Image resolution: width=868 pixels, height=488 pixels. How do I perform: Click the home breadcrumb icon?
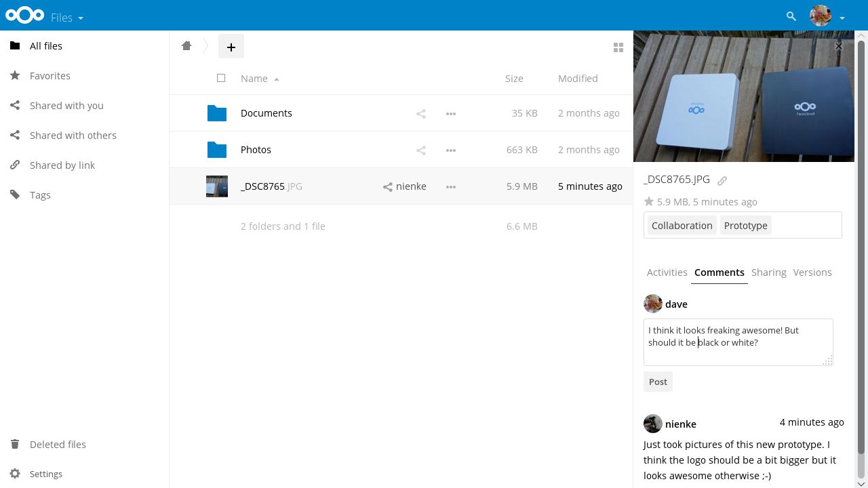pyautogui.click(x=186, y=46)
